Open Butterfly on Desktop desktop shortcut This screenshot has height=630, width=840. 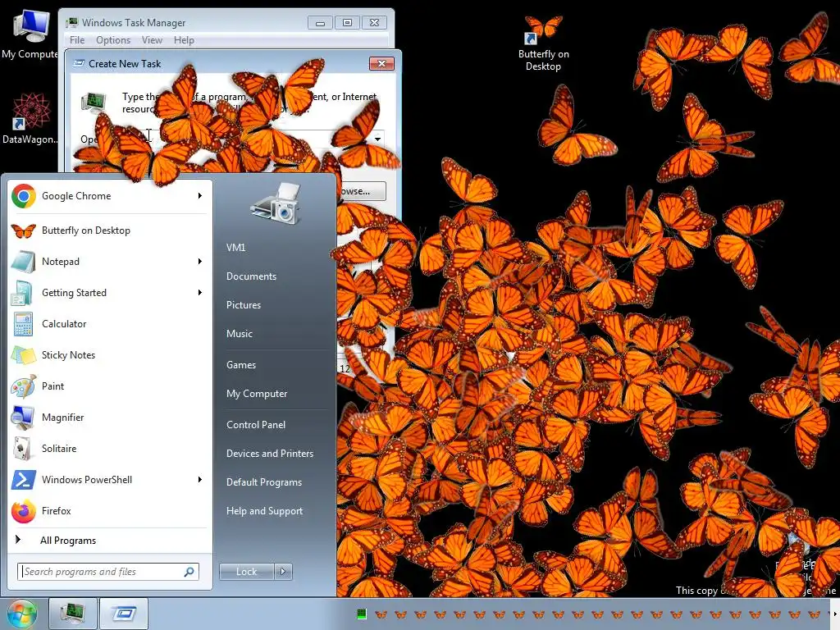click(543, 43)
